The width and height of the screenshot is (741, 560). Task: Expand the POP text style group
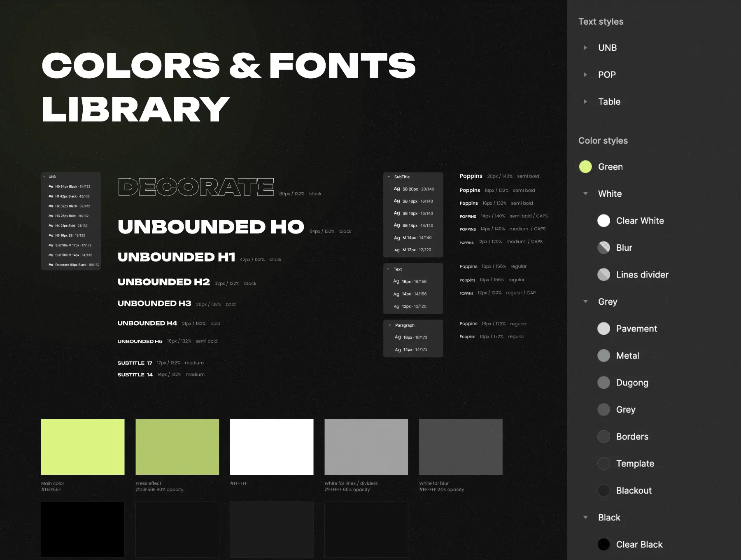585,75
